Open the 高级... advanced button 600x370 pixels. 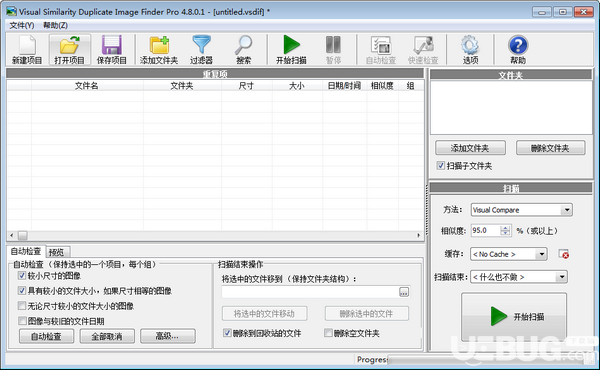(168, 336)
